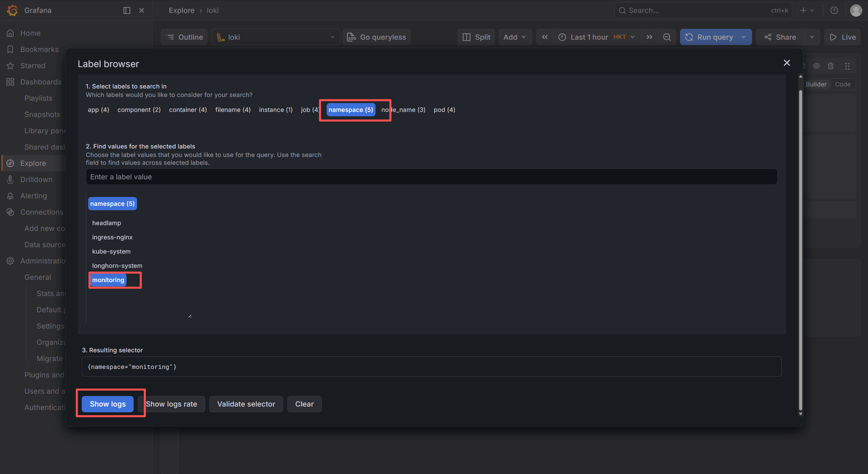
Task: Toggle the instance (1) label
Action: [276, 110]
